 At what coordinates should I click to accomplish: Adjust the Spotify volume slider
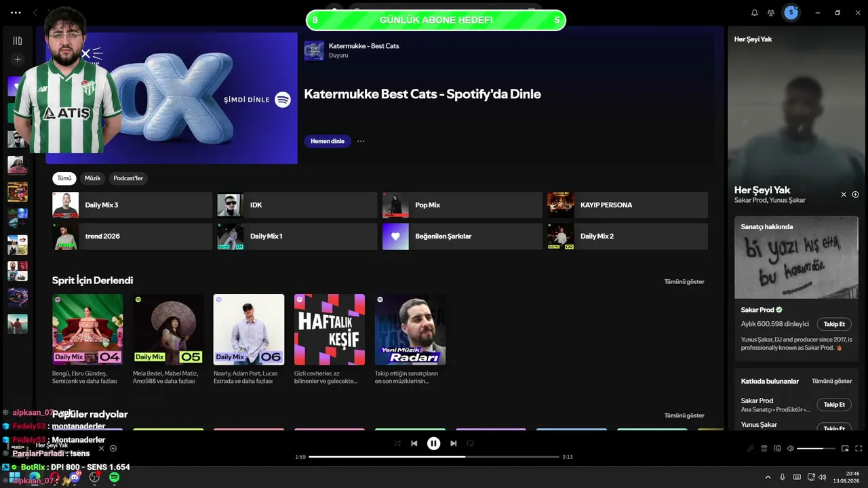(816, 449)
